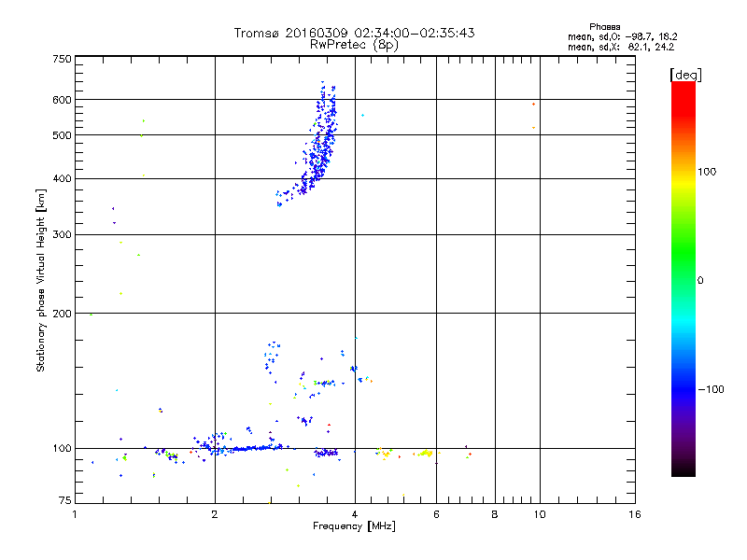
Task: Click the x-axis label 'Frequency [MHz]'
Action: pos(354,525)
